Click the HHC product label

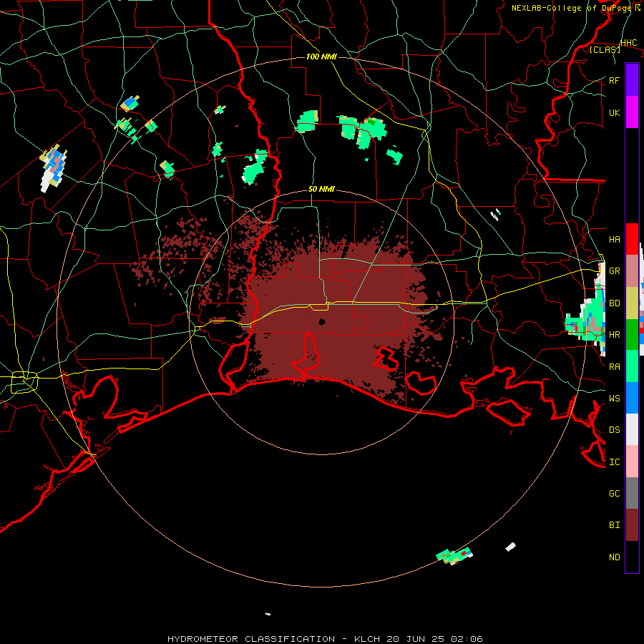tap(629, 43)
